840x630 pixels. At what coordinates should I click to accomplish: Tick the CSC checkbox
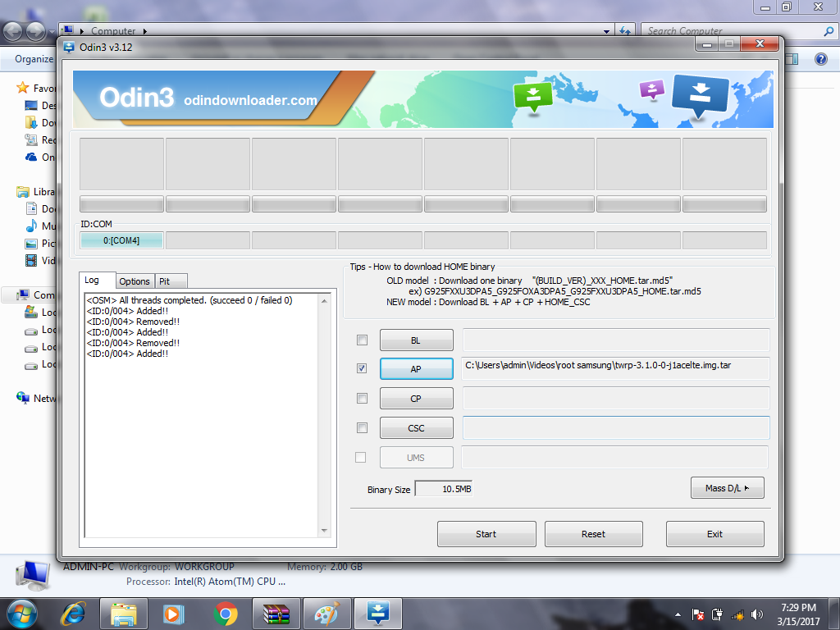[x=362, y=427]
